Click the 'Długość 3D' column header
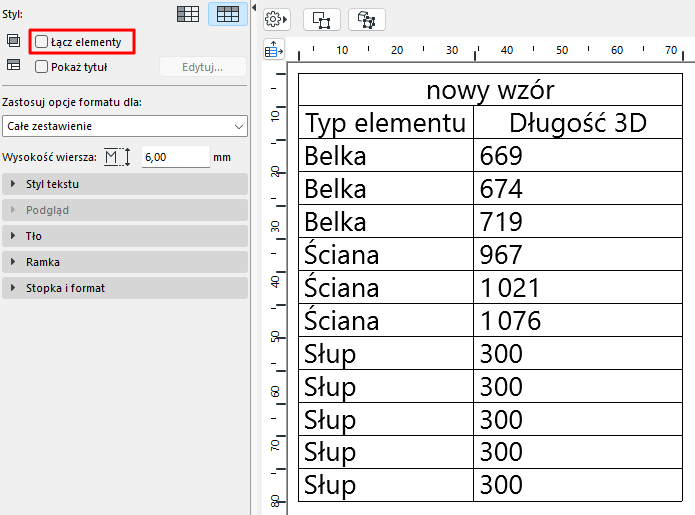This screenshot has height=515, width=695. tap(578, 122)
